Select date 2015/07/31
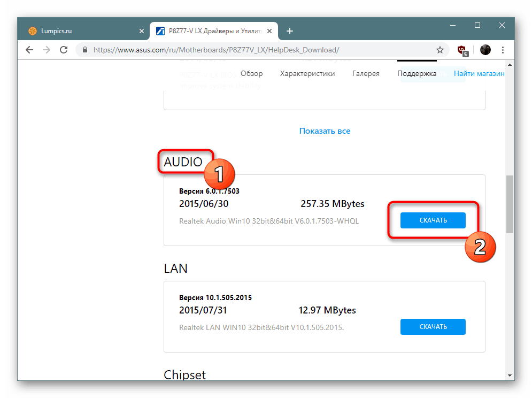The image size is (532, 398). 203,310
